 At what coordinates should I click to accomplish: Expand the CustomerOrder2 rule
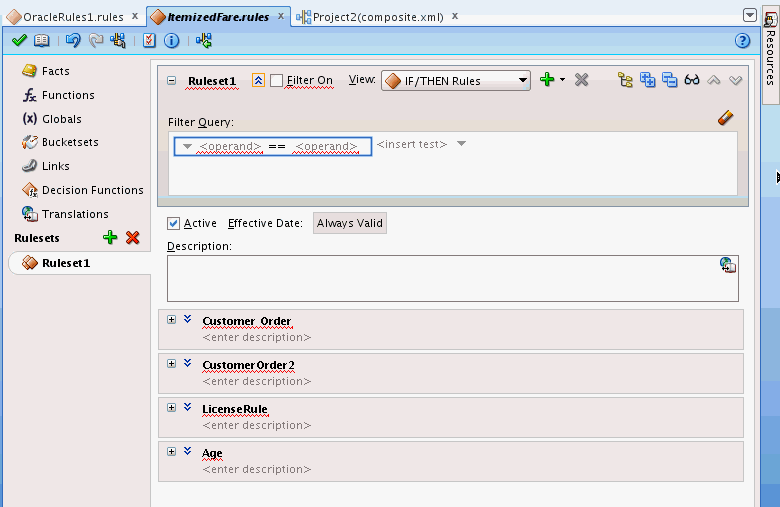[172, 364]
